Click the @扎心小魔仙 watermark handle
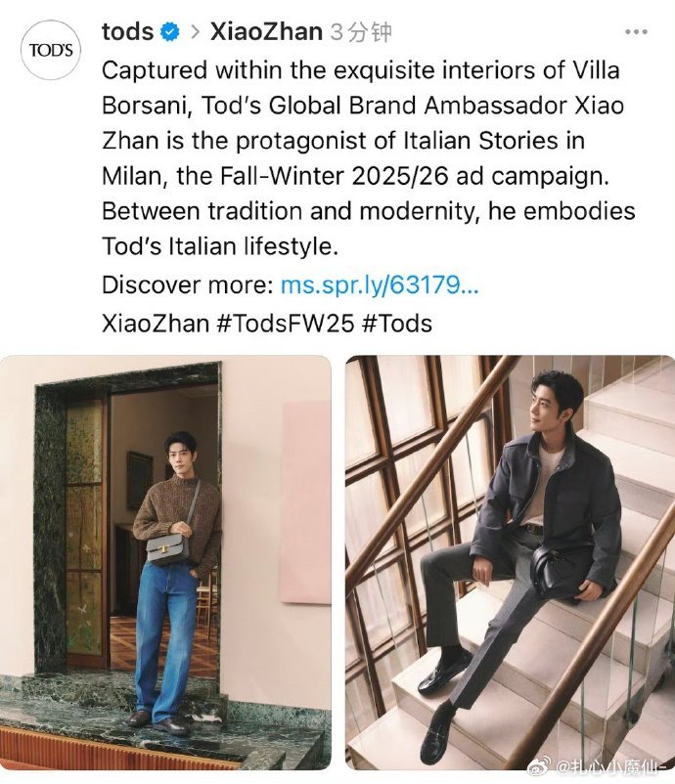 point(611,764)
